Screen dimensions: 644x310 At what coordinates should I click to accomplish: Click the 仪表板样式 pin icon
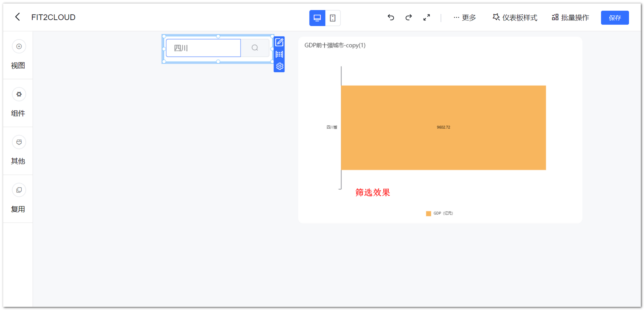496,17
